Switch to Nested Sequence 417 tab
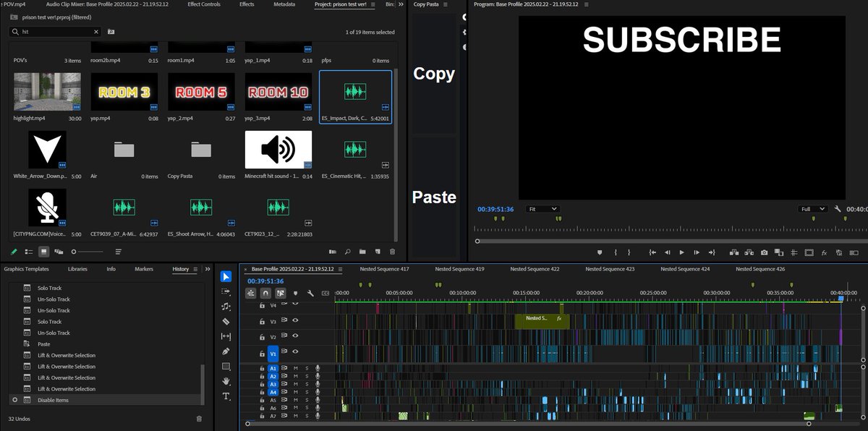Image resolution: width=868 pixels, height=431 pixels. pos(384,269)
